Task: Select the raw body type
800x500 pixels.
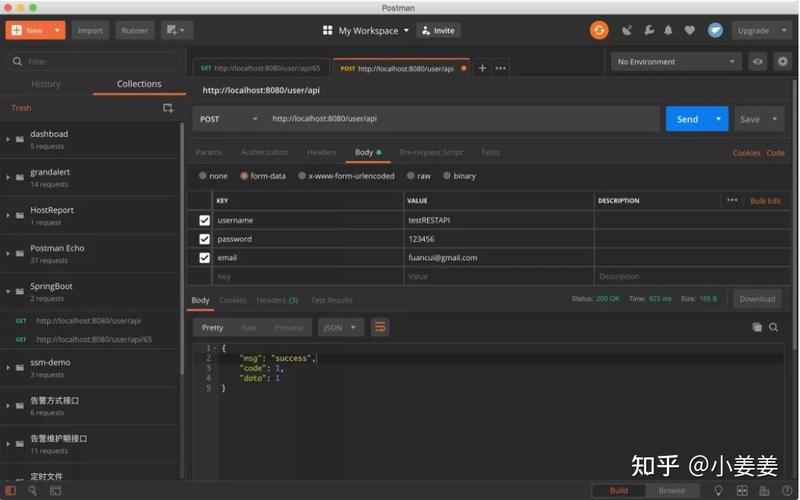Action: [x=410, y=176]
